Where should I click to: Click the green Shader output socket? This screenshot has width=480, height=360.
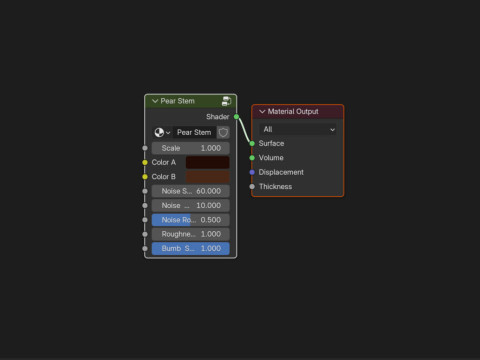236,117
